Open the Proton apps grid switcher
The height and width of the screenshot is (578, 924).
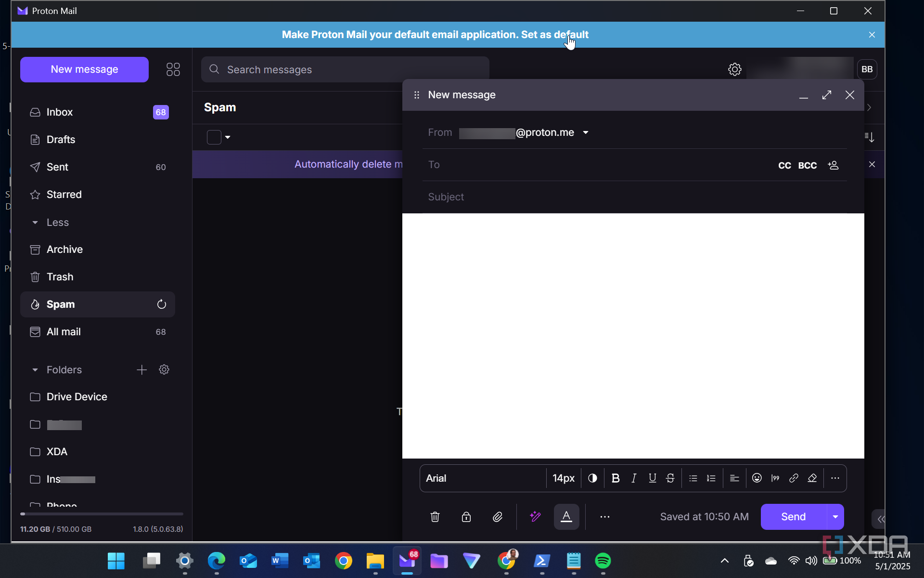coord(173,69)
